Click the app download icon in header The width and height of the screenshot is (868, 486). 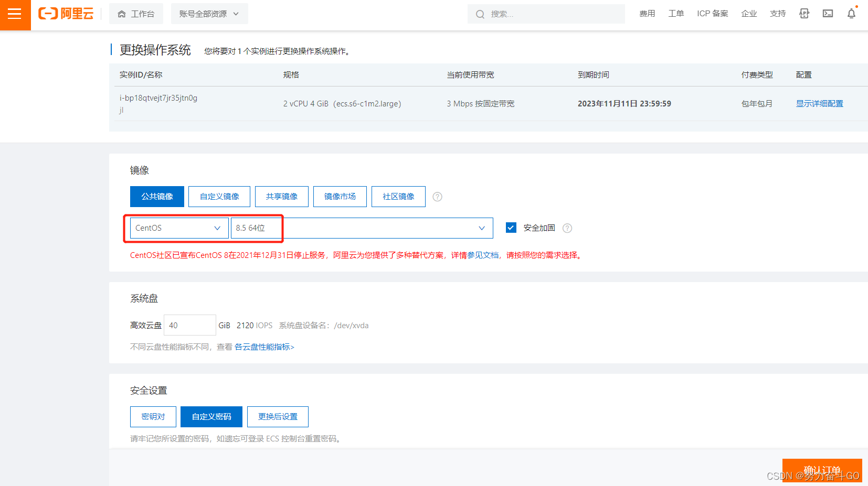tap(804, 14)
